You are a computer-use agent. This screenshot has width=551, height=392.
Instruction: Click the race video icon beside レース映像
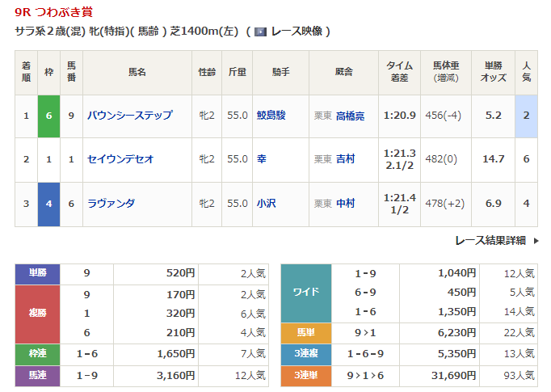(x=260, y=32)
